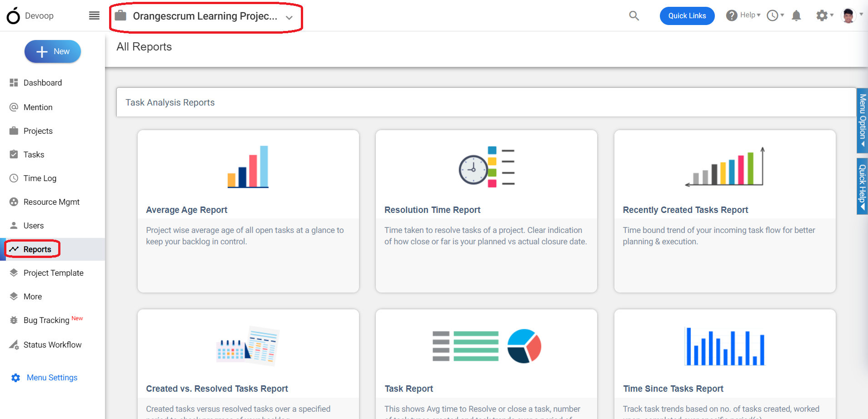Open Projects in sidebar menu
This screenshot has width=868, height=419.
38,131
